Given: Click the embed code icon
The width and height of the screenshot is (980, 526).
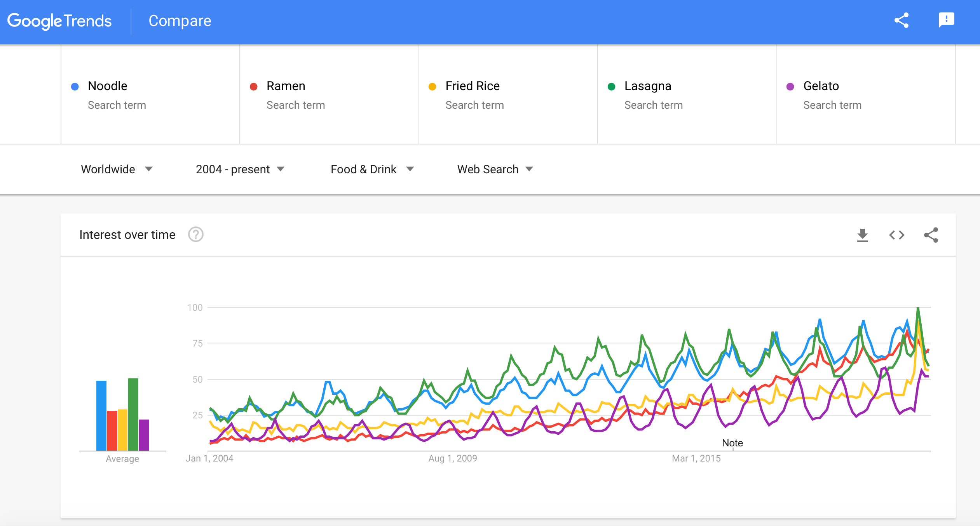Looking at the screenshot, I should point(896,235).
